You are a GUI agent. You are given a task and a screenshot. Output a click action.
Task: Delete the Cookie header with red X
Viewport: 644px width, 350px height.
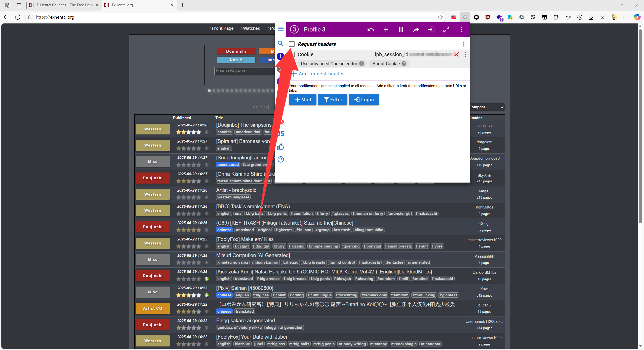point(457,54)
